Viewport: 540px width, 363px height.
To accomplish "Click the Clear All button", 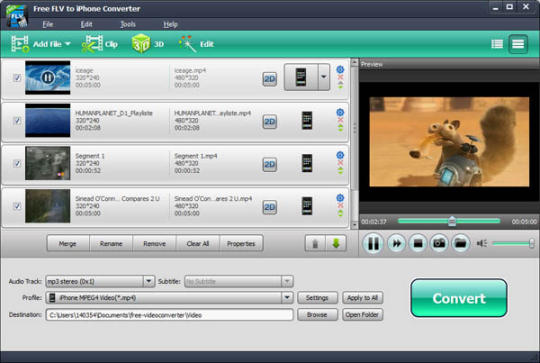I will [x=198, y=244].
